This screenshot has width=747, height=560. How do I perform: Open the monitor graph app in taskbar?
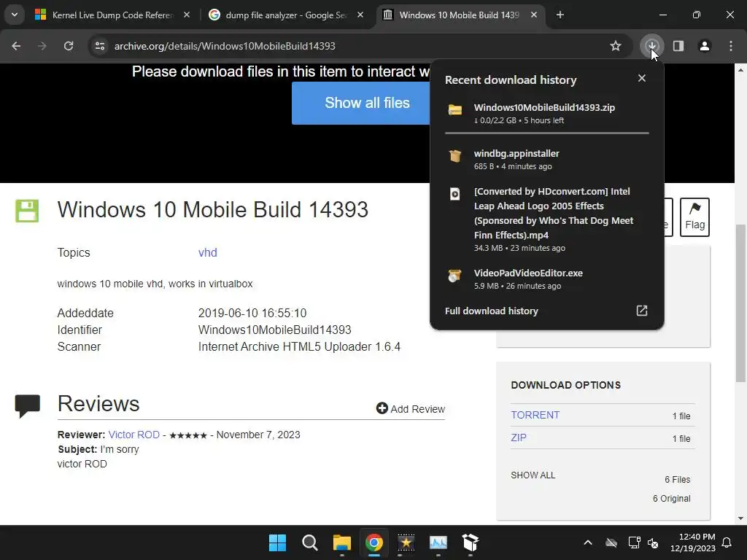(438, 542)
